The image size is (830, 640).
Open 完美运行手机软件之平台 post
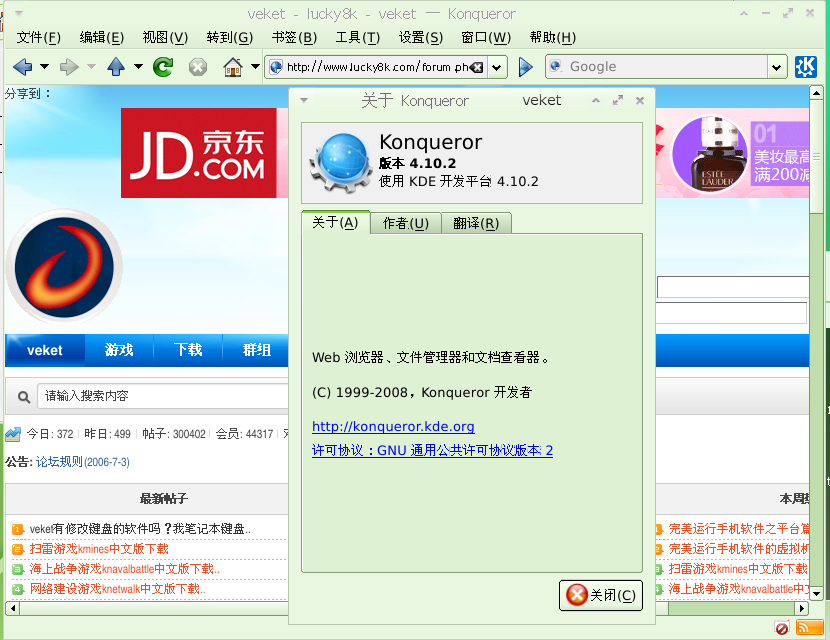pos(738,529)
